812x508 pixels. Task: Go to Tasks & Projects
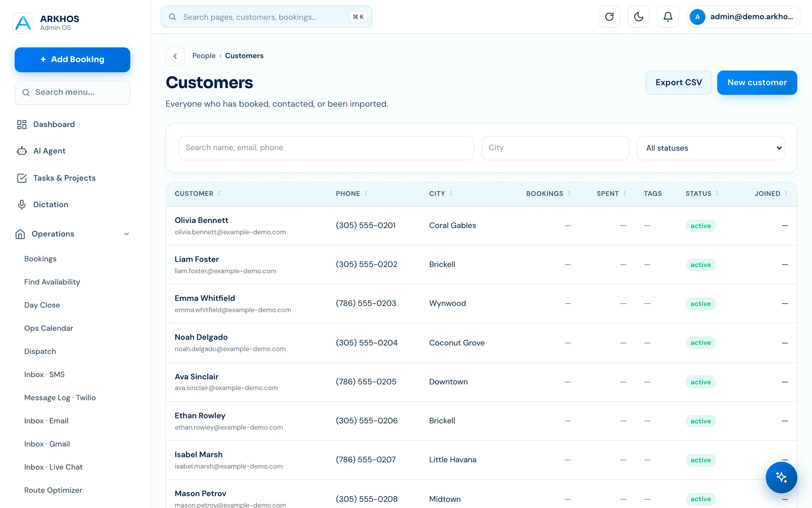(x=64, y=178)
